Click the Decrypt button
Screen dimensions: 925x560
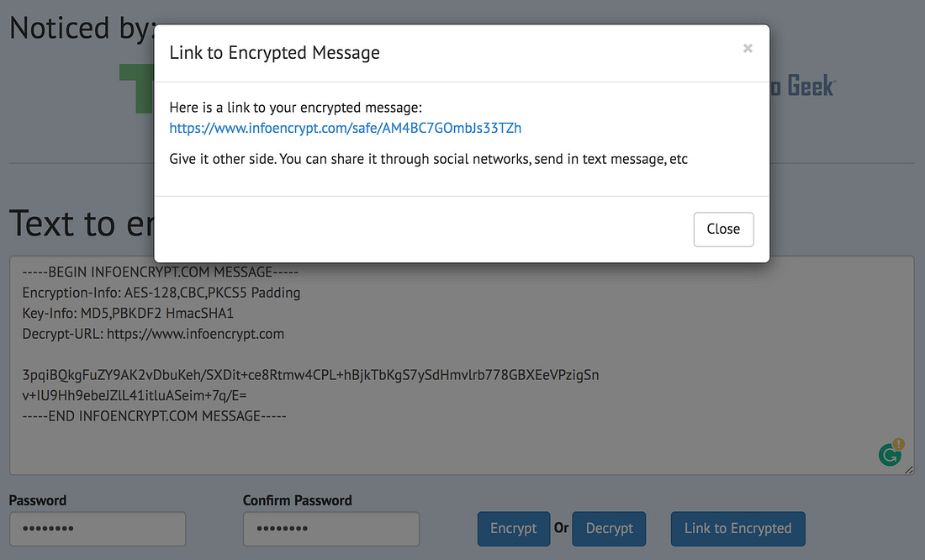pos(609,529)
